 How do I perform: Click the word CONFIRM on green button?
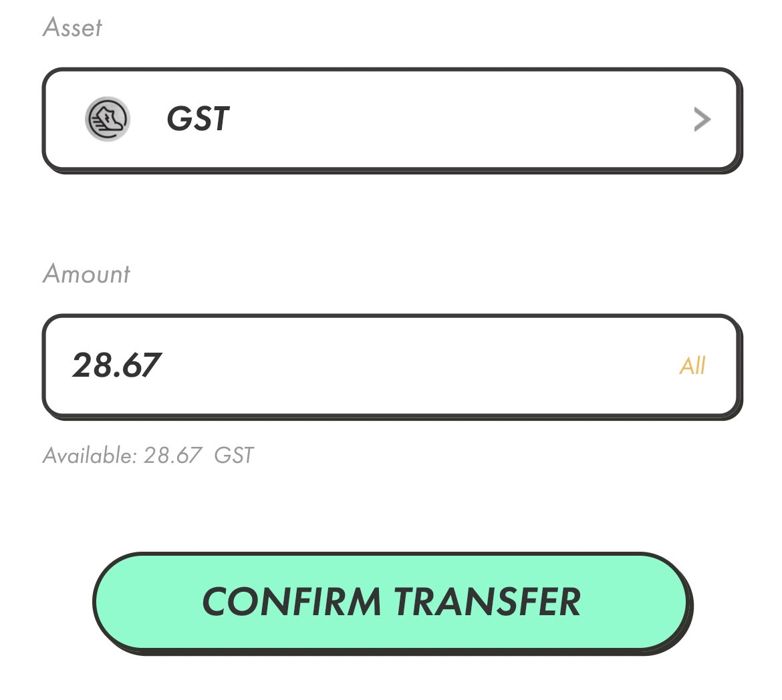[292, 602]
